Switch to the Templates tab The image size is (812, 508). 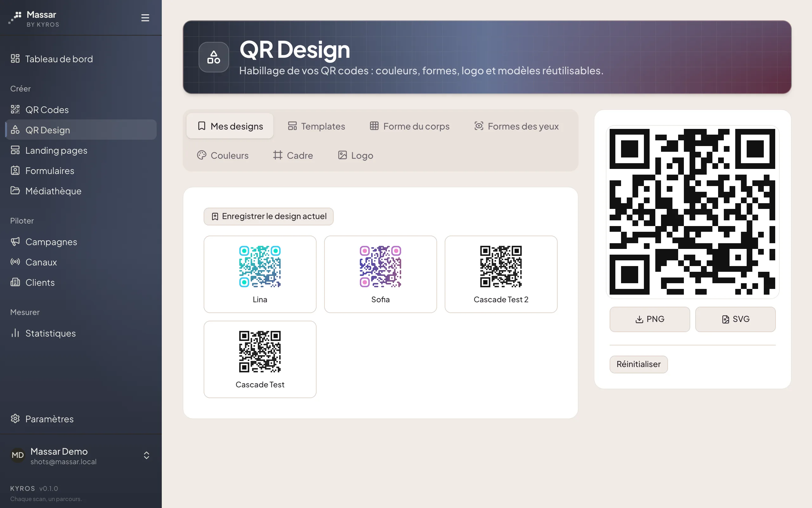coord(317,126)
